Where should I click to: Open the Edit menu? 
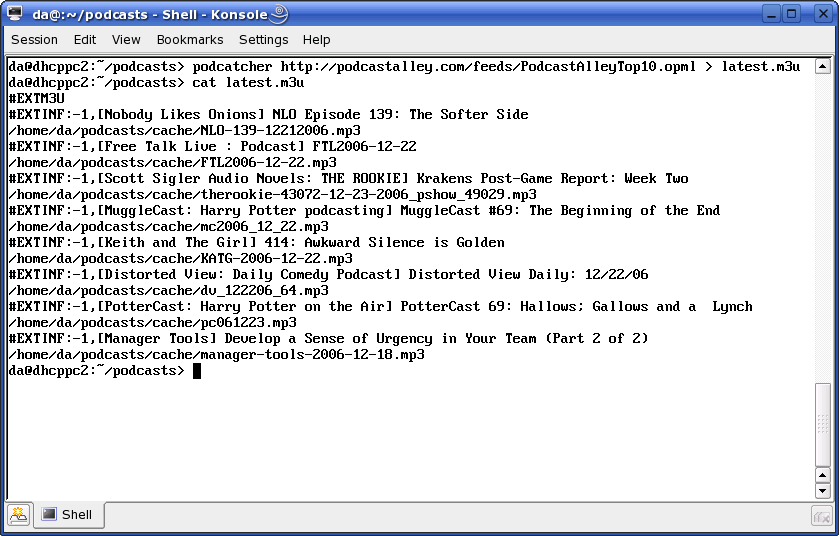coord(85,40)
